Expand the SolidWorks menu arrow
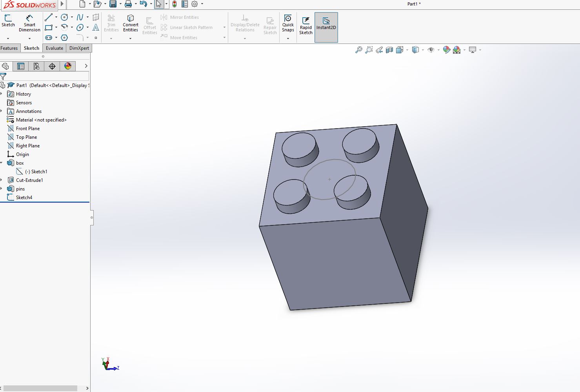 click(x=62, y=4)
